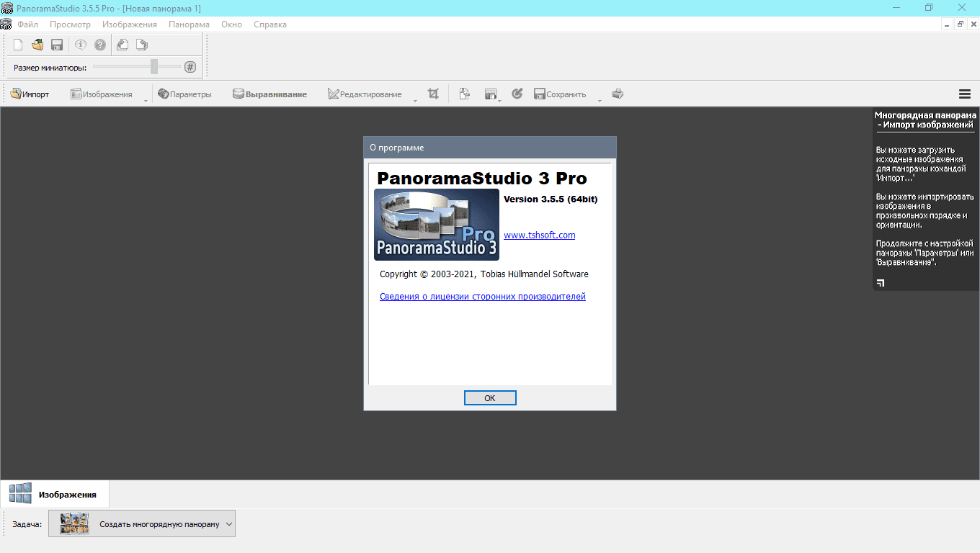The image size is (980, 553).
Task: Open the Панорама menu
Action: (x=189, y=24)
